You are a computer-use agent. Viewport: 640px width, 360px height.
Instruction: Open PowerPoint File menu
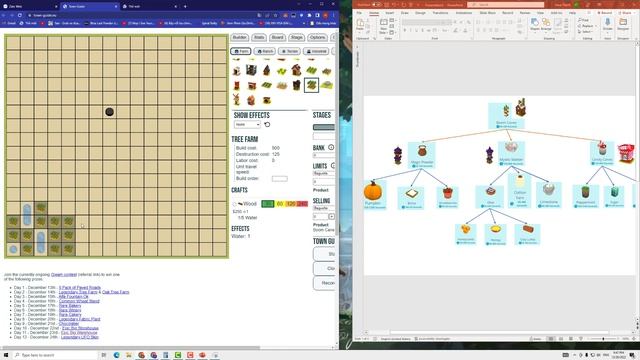[359, 13]
